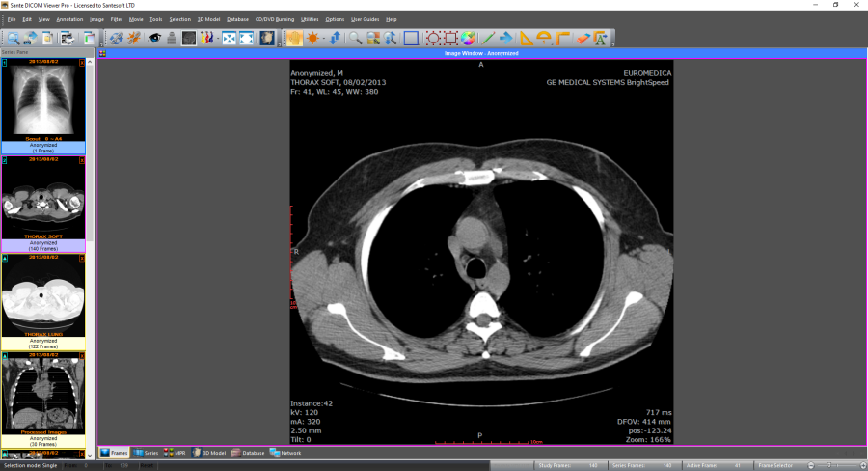The width and height of the screenshot is (868, 471).
Task: Select the text annotation tool
Action: 601,38
